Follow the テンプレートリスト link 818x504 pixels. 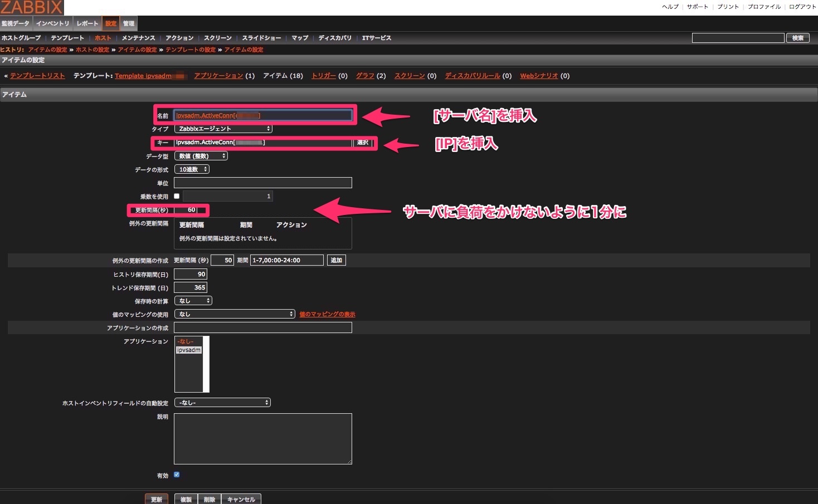(x=37, y=76)
